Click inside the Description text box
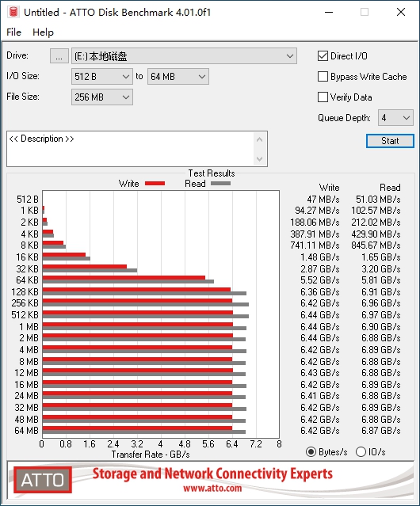 pyautogui.click(x=131, y=149)
